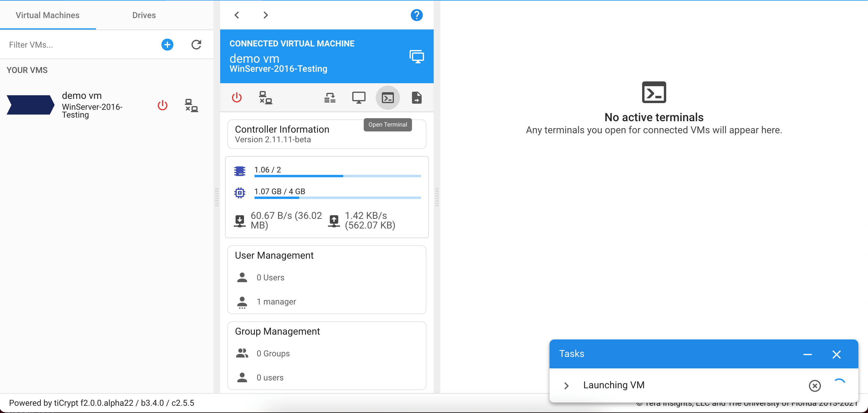Click the disconnect icon in VM toolbar
The image size is (868, 413).
click(x=265, y=98)
